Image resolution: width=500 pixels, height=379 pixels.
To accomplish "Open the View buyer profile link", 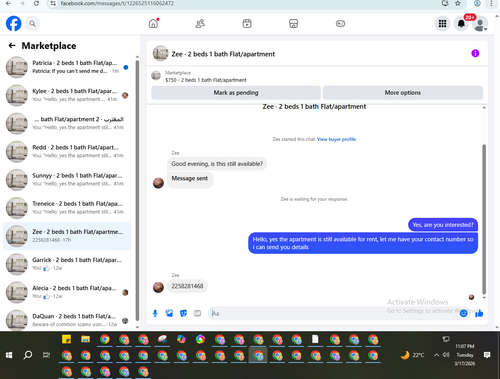I will point(336,139).
